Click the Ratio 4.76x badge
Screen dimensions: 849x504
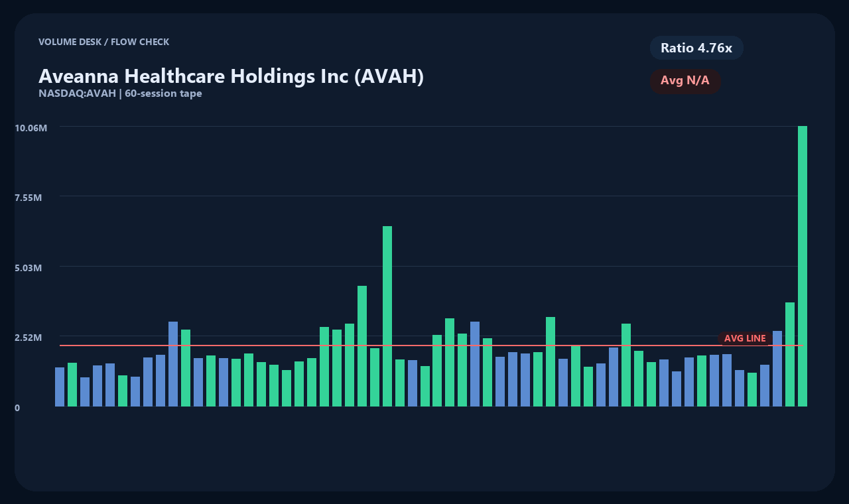point(696,48)
